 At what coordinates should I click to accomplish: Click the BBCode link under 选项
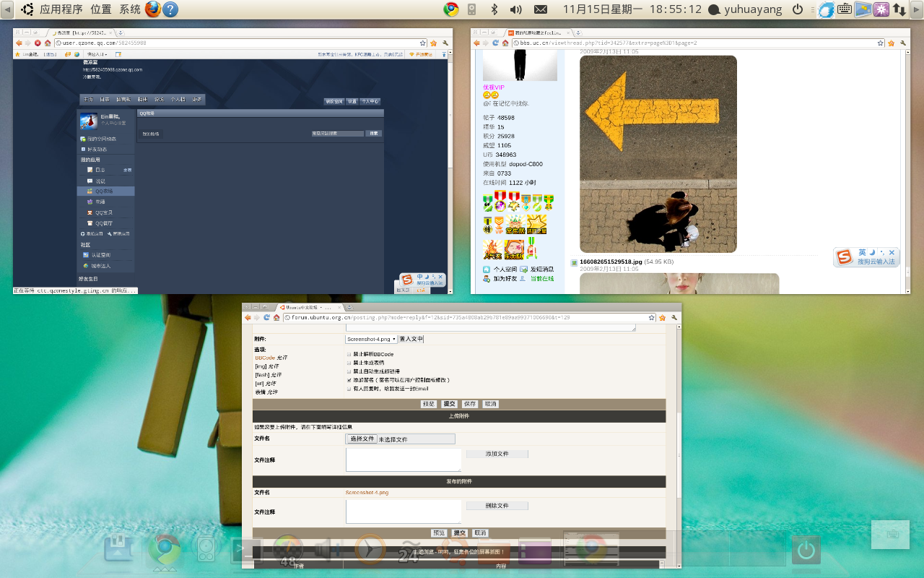[264, 358]
